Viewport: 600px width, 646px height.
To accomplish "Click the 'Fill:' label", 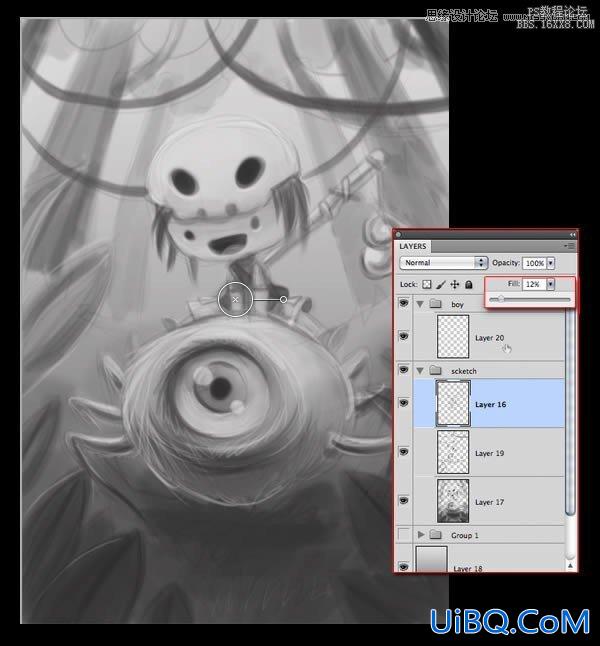I will point(513,283).
